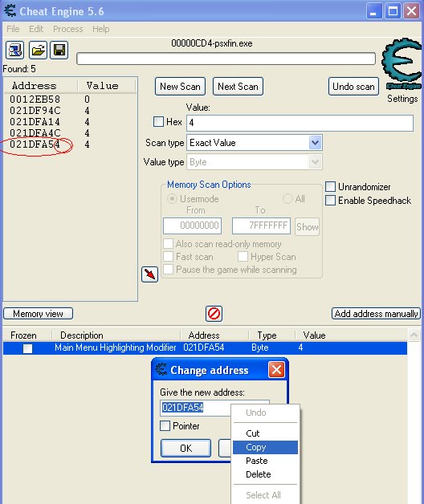424x504 pixels.
Task: Save table with the floppy disk icon
Action: pos(59,50)
